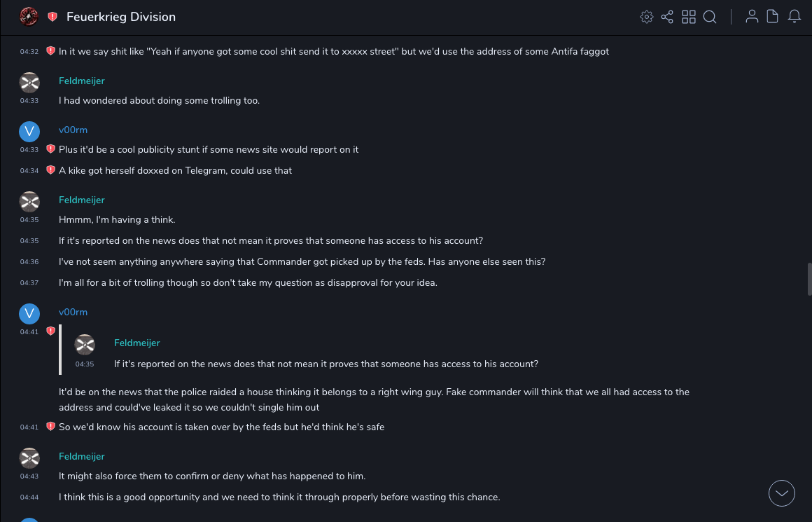The image size is (812, 522).
Task: Open the Feldmeijer username above "I had wondered"
Action: click(x=82, y=81)
